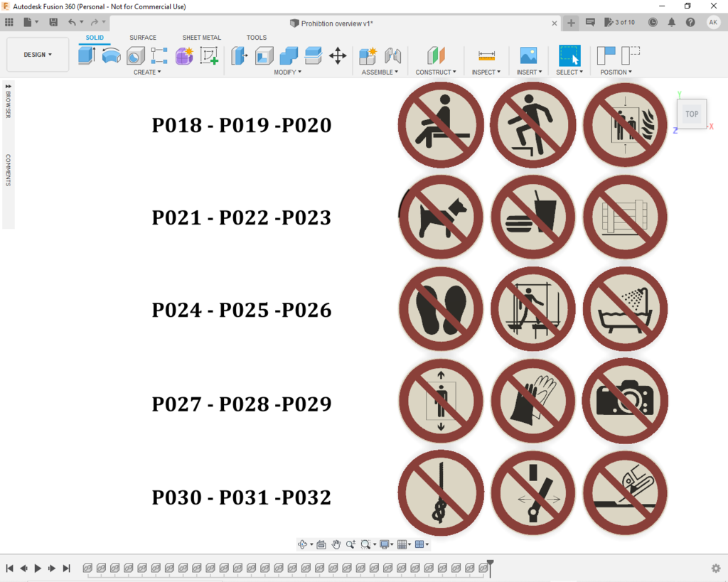The width and height of the screenshot is (728, 582).
Task: Toggle multiple Viewports display
Action: click(x=421, y=544)
